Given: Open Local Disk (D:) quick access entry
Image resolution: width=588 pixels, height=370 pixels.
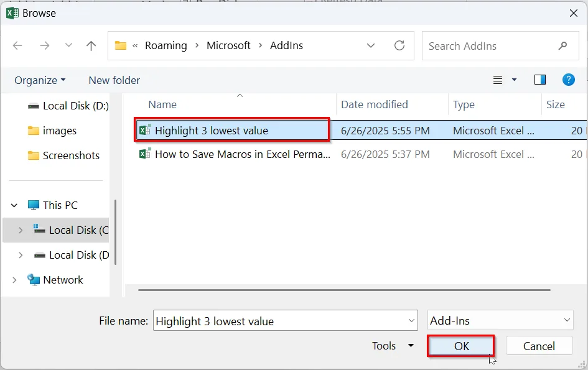Looking at the screenshot, I should [x=68, y=106].
